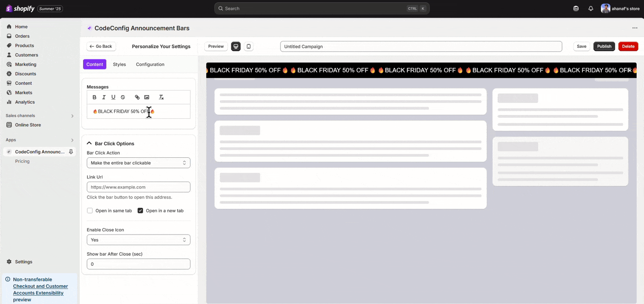Toggle underline formatting in message editor

113,97
